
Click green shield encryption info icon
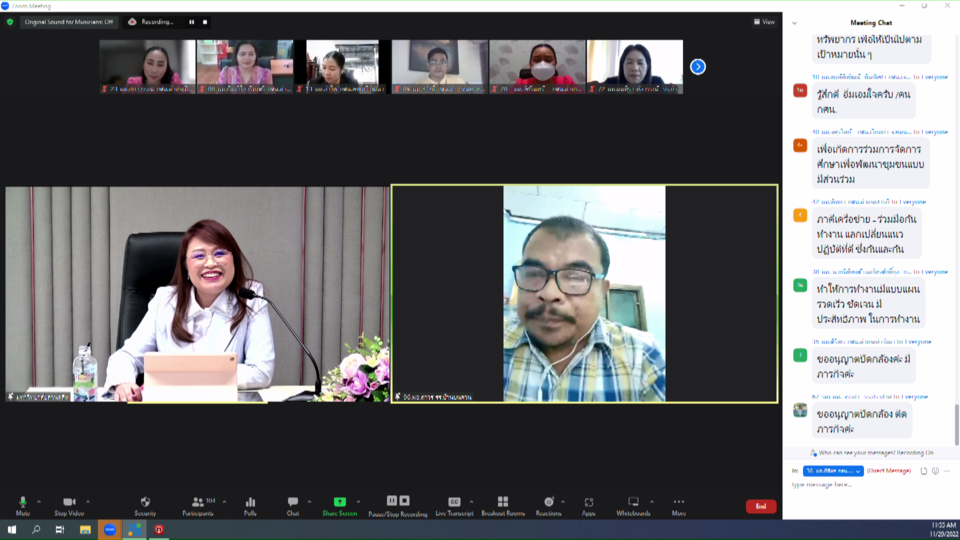(10, 22)
